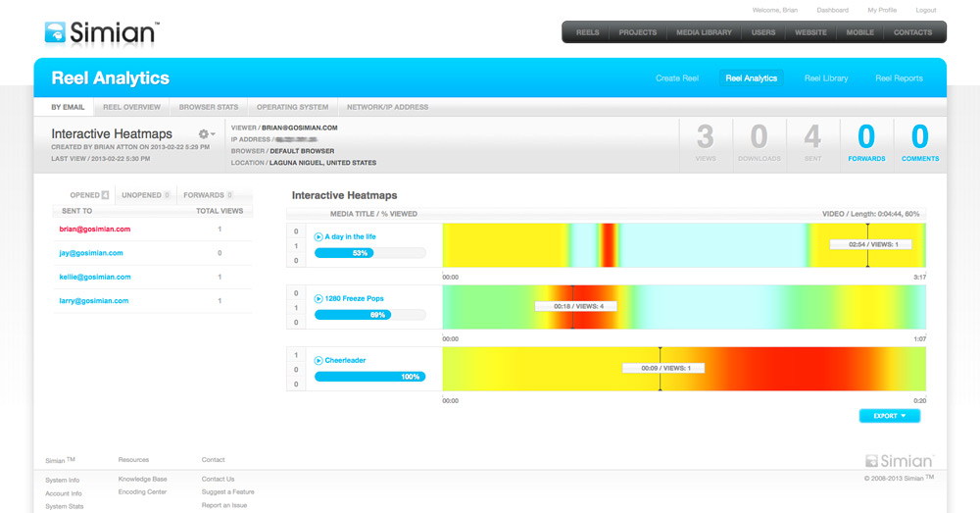Image resolution: width=980 pixels, height=513 pixels.
Task: Switch to the BY EMAIL tab
Action: click(68, 107)
